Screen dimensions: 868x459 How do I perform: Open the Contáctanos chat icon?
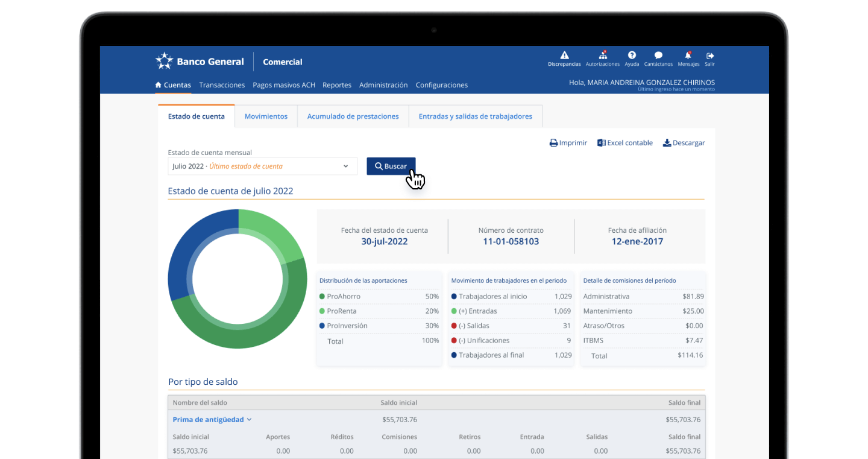[x=658, y=55]
